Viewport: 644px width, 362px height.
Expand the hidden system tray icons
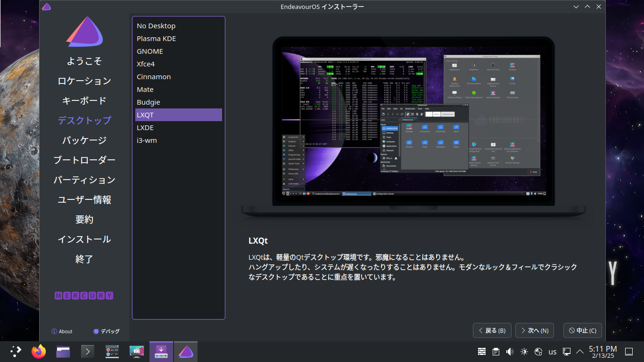(x=580, y=351)
